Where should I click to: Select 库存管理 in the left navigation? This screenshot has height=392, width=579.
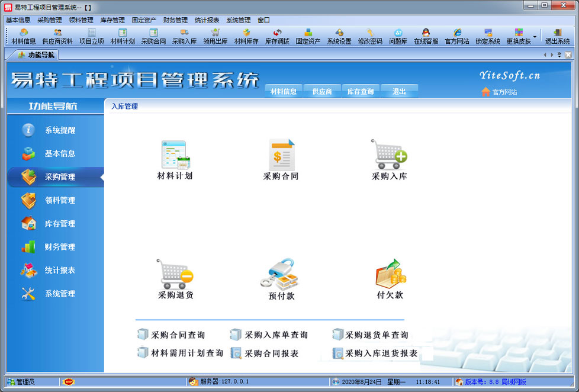pos(60,224)
